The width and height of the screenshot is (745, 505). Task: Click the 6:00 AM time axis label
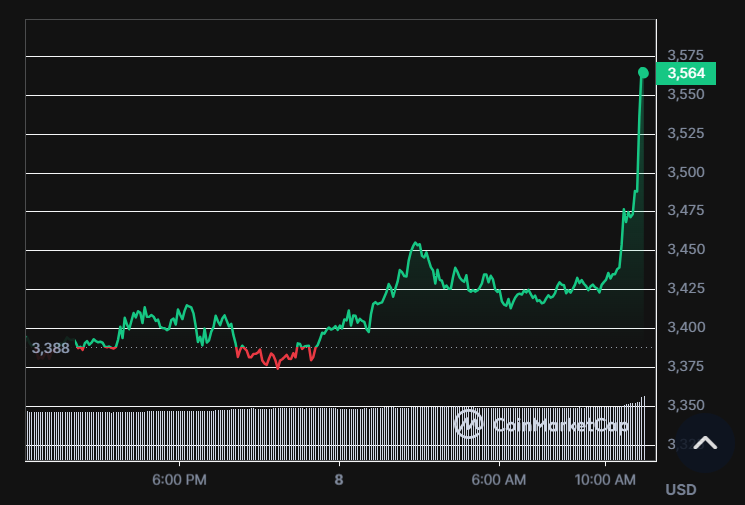pyautogui.click(x=498, y=480)
